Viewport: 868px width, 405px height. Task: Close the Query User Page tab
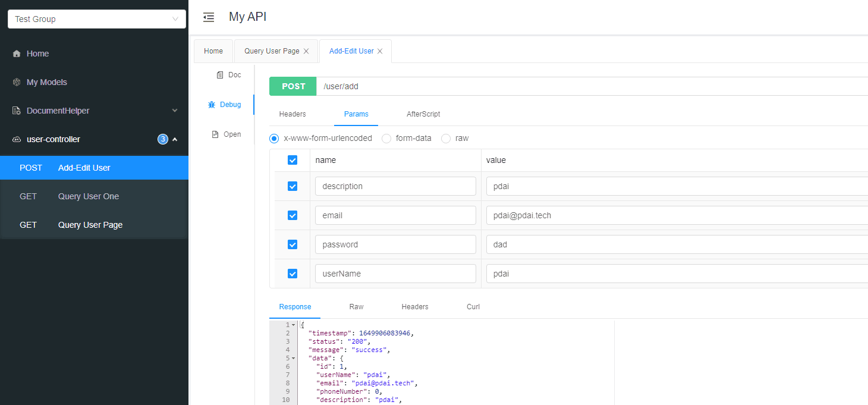306,51
